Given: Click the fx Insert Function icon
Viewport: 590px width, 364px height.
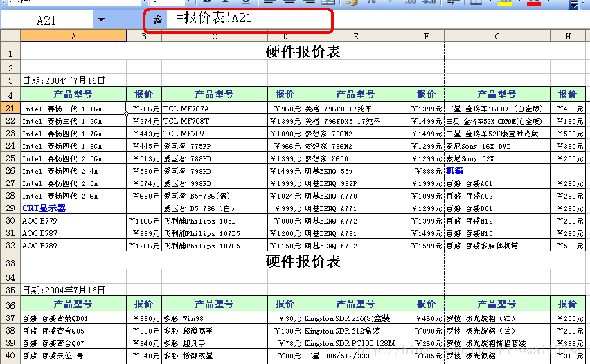Looking at the screenshot, I should [158, 19].
